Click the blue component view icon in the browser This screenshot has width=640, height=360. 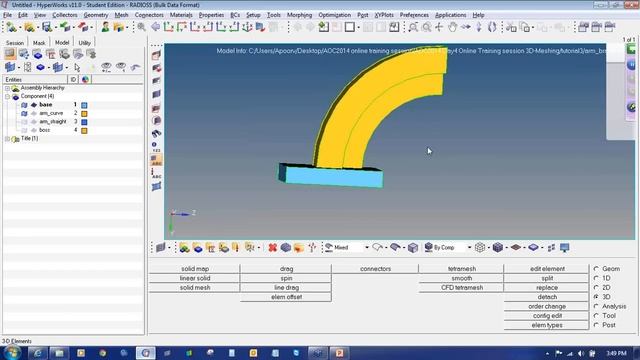point(37,53)
